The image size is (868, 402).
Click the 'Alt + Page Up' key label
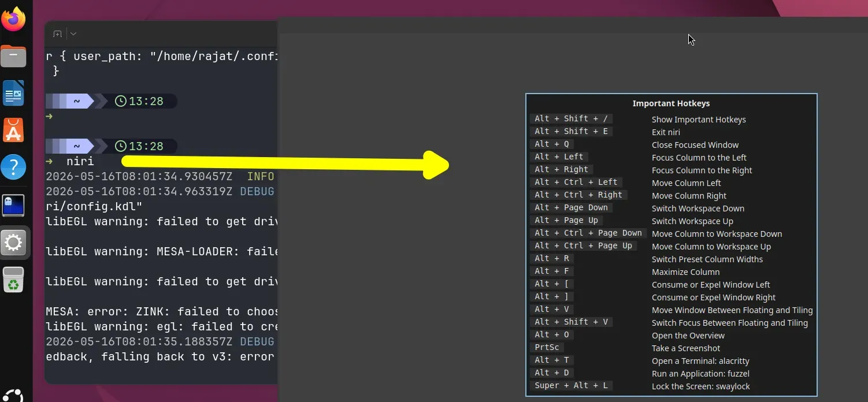click(x=566, y=220)
